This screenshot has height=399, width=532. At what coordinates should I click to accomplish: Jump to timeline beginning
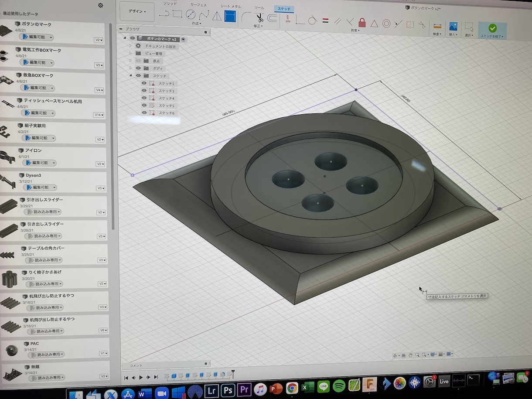click(126, 378)
